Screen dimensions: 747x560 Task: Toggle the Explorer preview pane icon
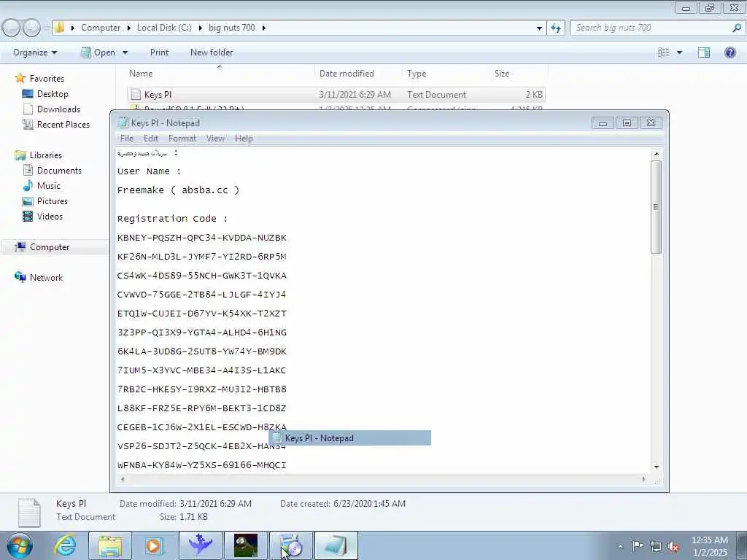point(704,52)
